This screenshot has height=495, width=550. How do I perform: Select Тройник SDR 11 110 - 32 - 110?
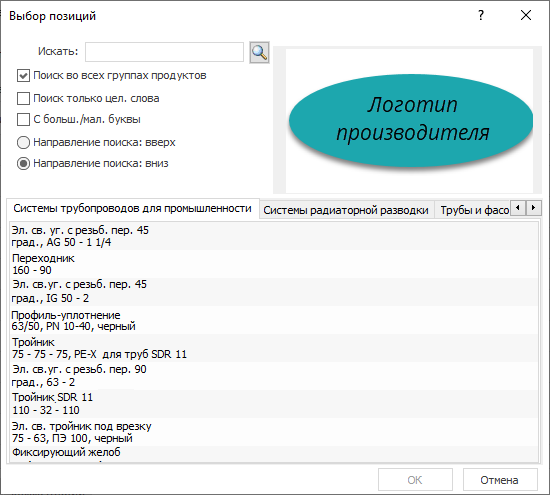coord(274,404)
